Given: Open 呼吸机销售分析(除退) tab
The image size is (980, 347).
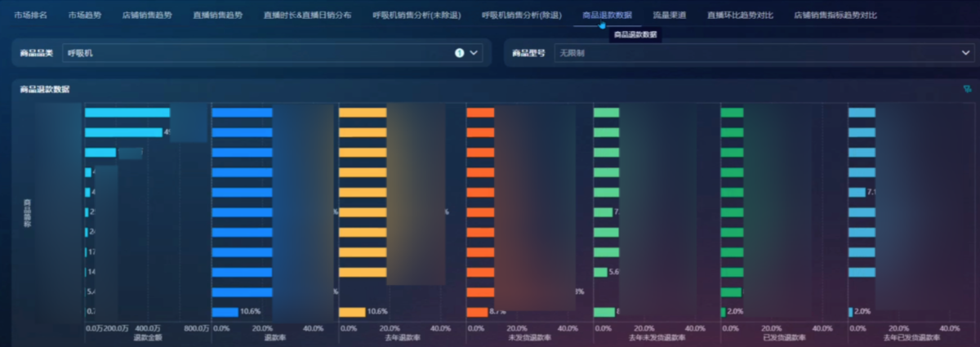Looking at the screenshot, I should click(x=522, y=15).
